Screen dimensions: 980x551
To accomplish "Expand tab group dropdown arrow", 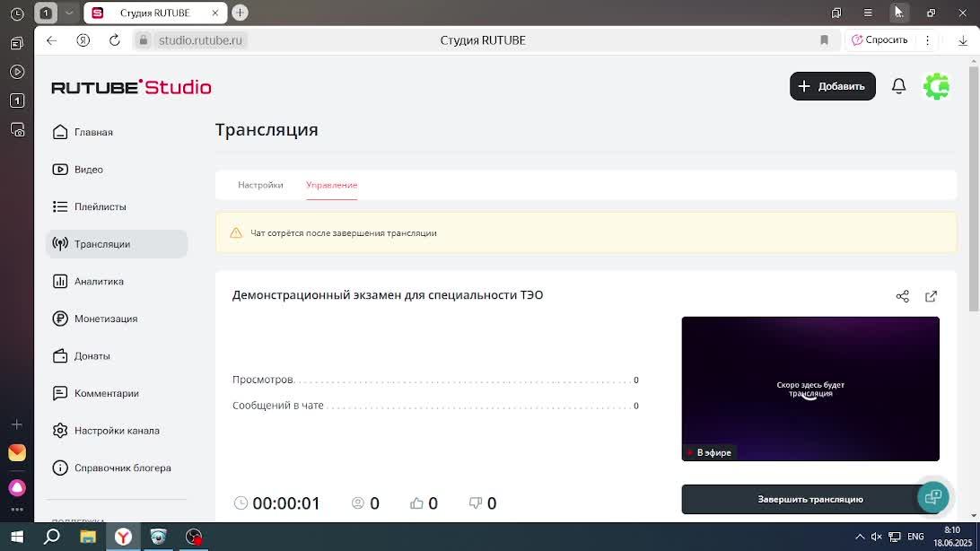I will 69,13.
